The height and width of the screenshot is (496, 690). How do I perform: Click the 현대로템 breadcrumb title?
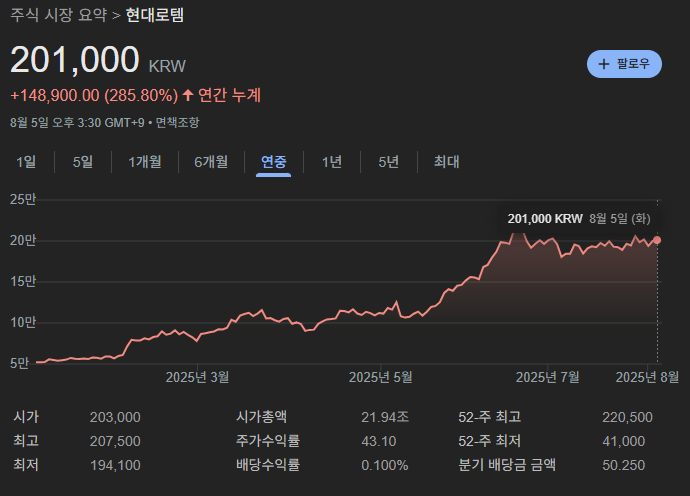[154, 15]
